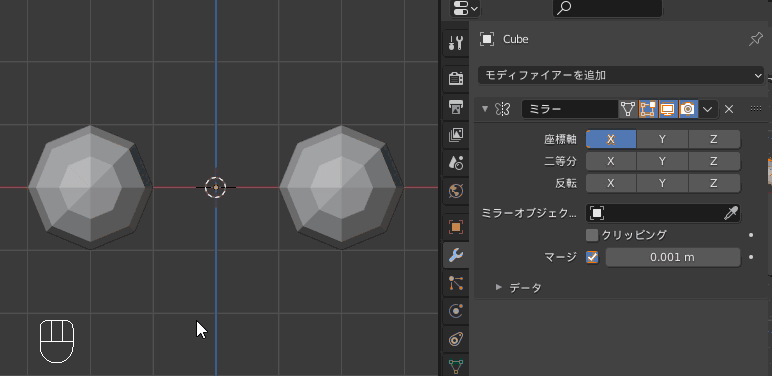Click the mirror object eyedropper icon
The height and width of the screenshot is (376, 772).
[x=731, y=213]
